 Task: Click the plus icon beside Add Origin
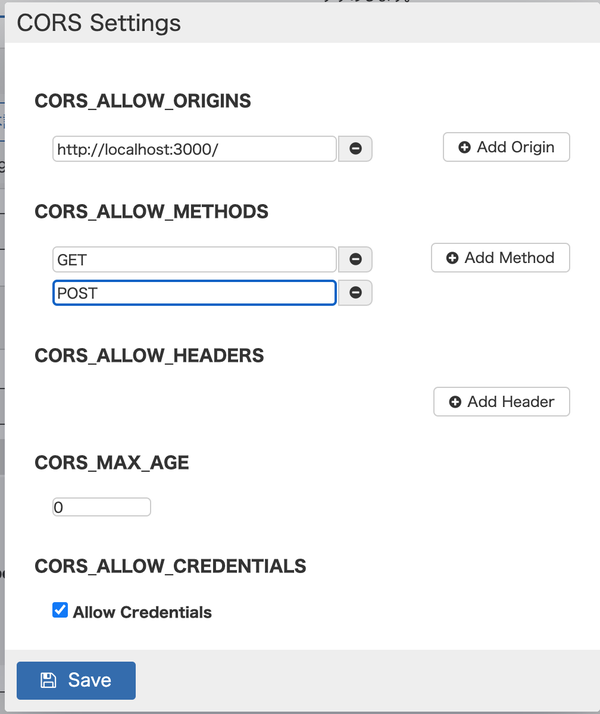464,147
